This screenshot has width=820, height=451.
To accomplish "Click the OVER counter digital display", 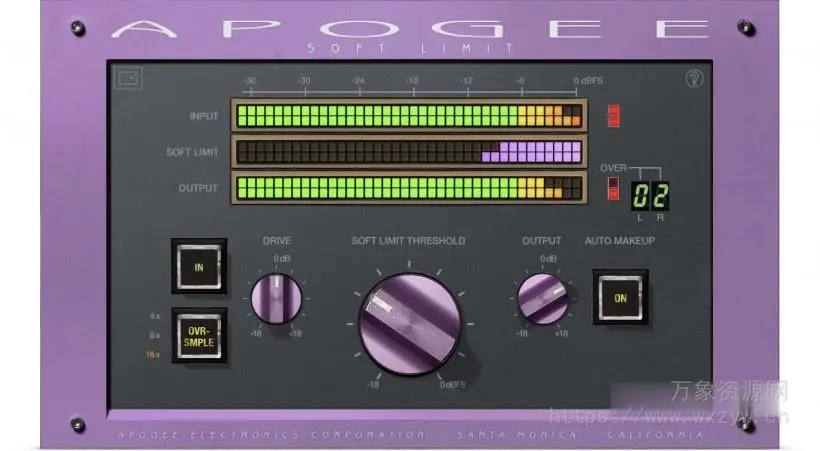I will click(649, 194).
